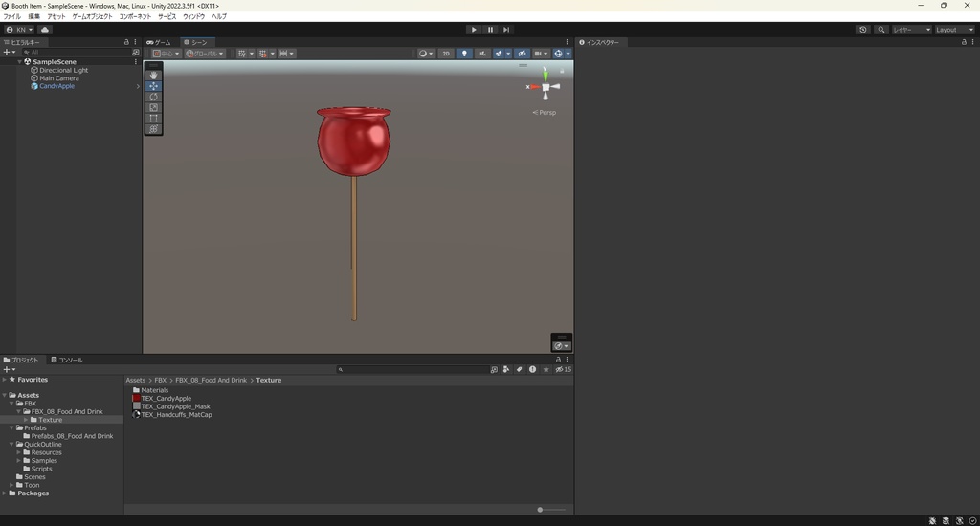Open the アセット menu
This screenshot has height=526, width=980.
coord(56,17)
